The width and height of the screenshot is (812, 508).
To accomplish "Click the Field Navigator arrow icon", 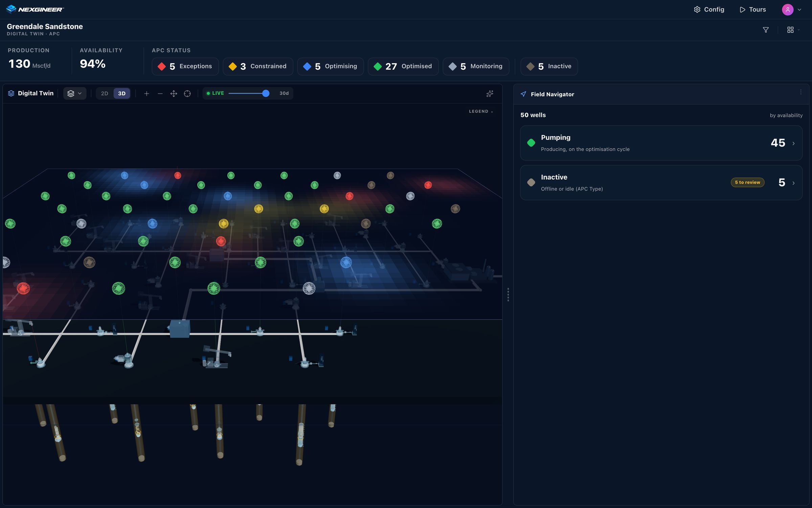I will [x=523, y=94].
